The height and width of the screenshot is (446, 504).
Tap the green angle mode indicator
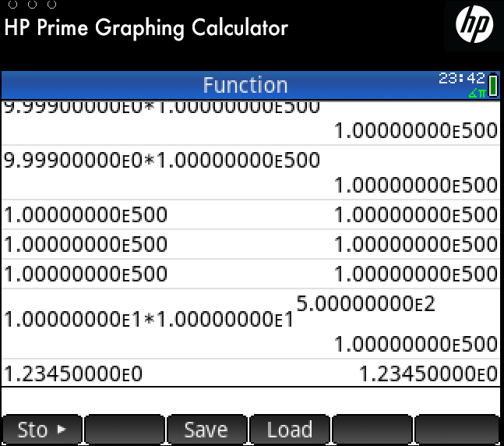click(477, 94)
